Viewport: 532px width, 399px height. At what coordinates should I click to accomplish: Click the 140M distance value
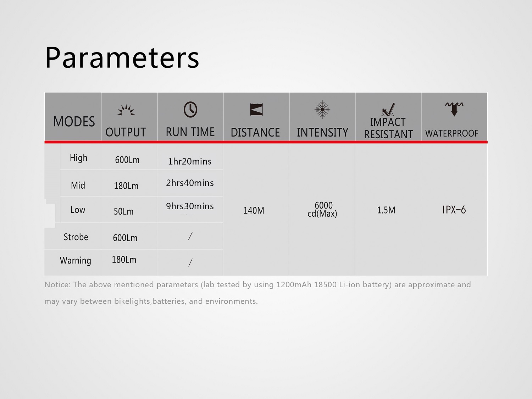[x=254, y=211]
